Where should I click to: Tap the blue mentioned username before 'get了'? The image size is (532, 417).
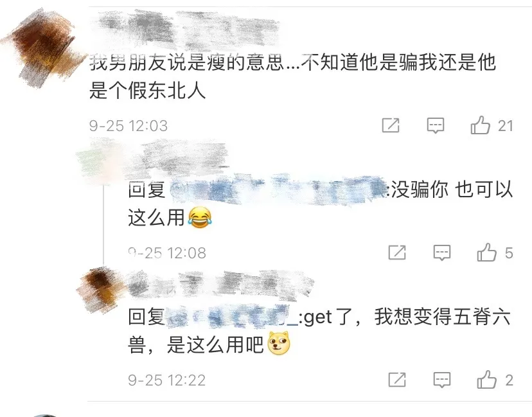(x=233, y=317)
